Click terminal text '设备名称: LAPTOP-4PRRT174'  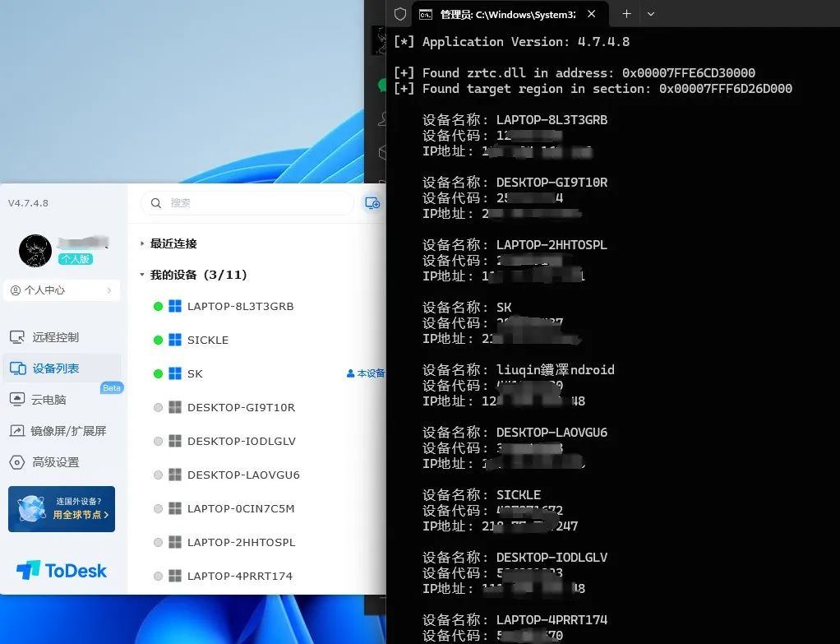(x=515, y=620)
